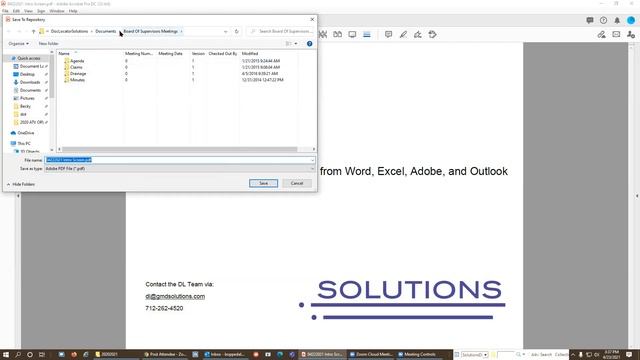Expand the right pane collapse arrow
This screenshot has width=640, height=360.
point(637,196)
